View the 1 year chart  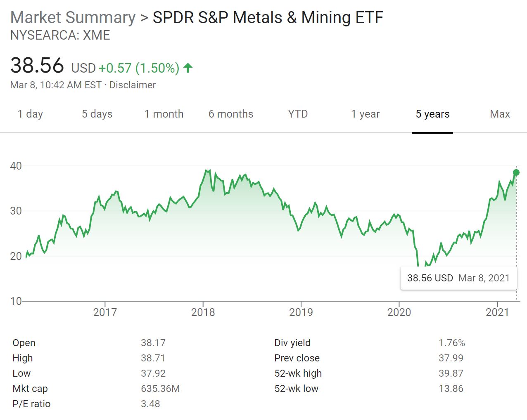(x=365, y=114)
